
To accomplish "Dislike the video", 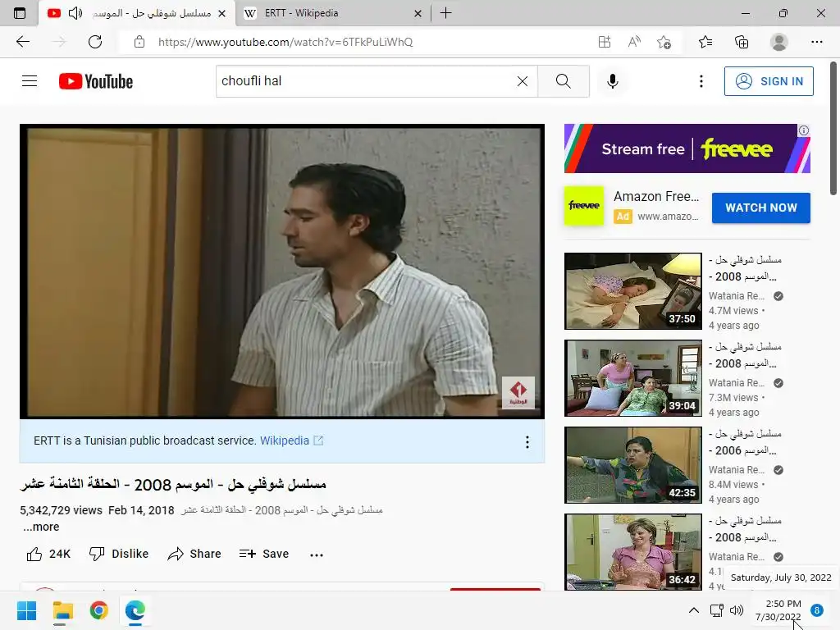I will point(119,554).
